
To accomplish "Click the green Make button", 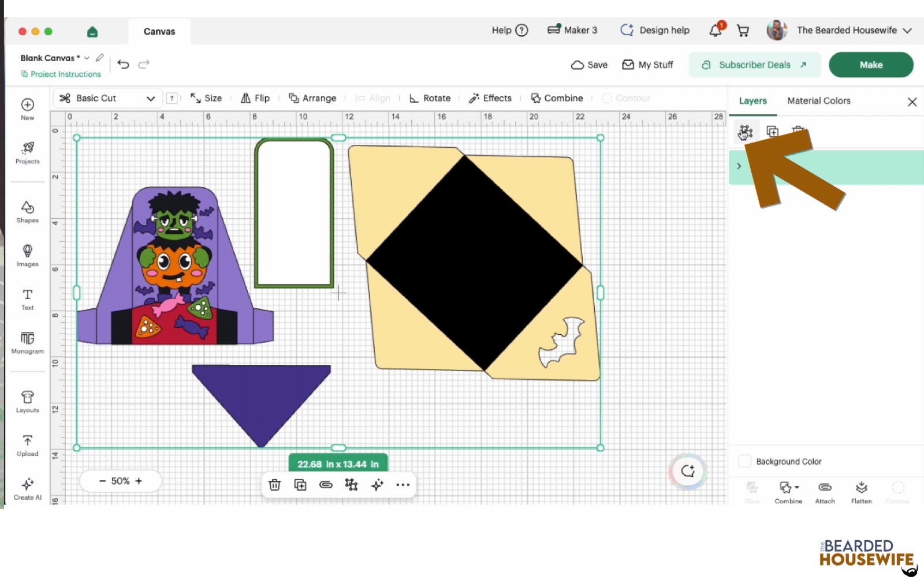I will point(871,65).
